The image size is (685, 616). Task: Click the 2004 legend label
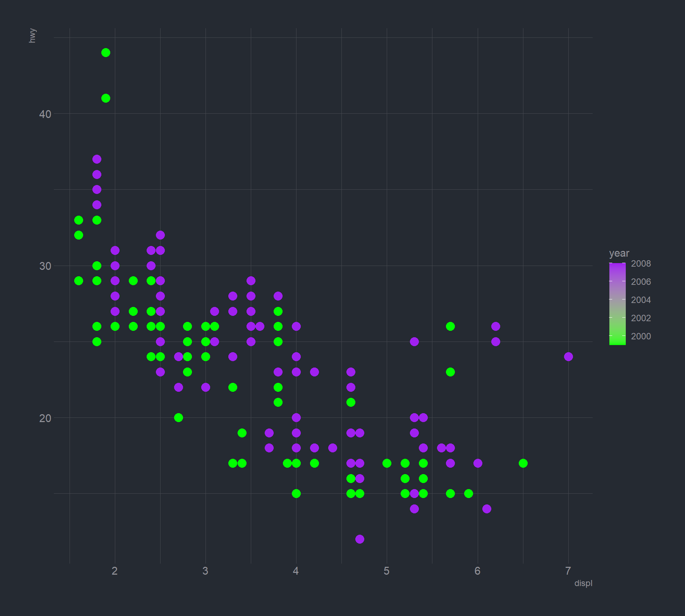[641, 300]
